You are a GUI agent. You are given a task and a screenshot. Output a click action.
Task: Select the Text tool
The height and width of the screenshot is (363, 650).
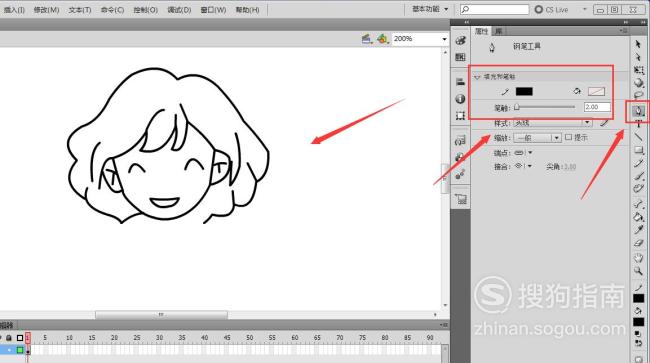coord(638,123)
